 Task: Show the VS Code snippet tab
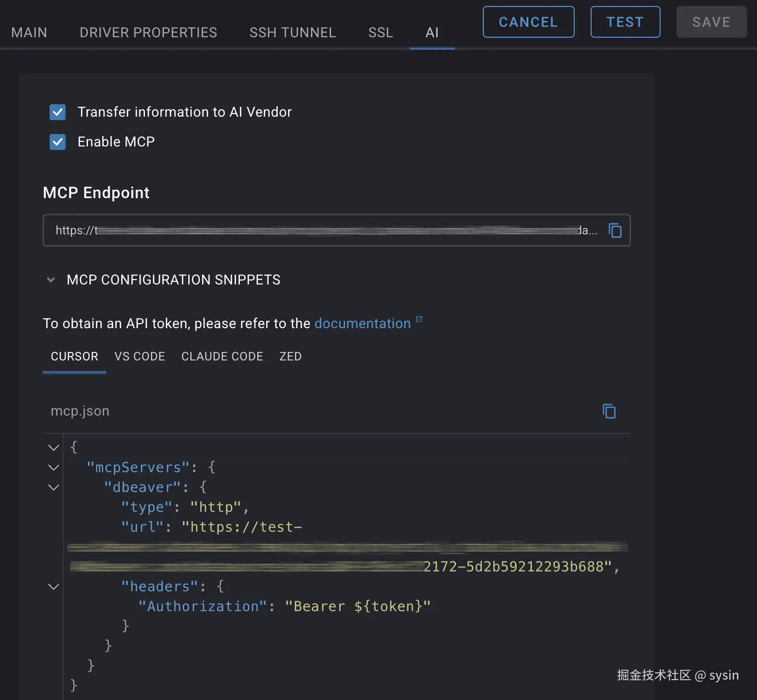tap(140, 356)
